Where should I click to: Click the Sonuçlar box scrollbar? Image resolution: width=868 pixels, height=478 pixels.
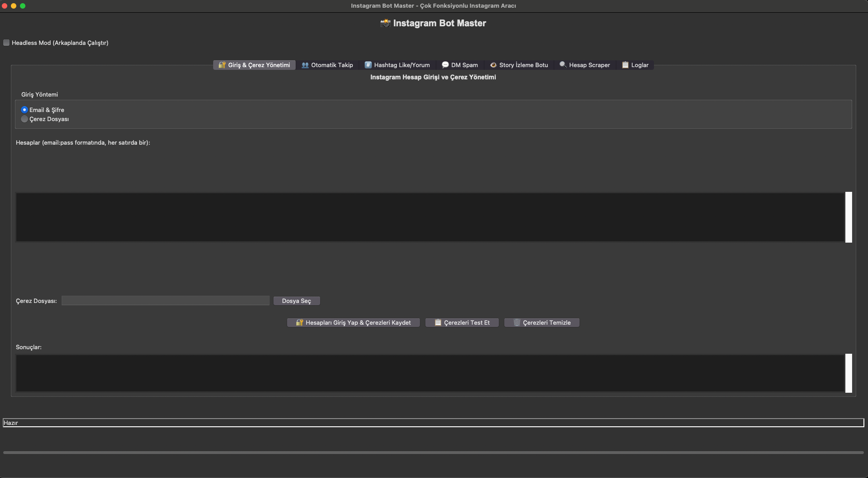click(x=848, y=373)
